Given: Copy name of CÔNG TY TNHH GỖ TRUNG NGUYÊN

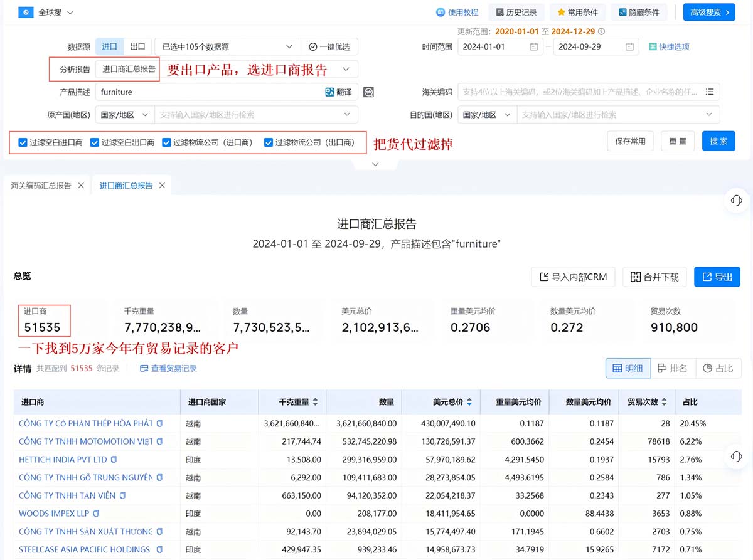Looking at the screenshot, I should point(159,477).
